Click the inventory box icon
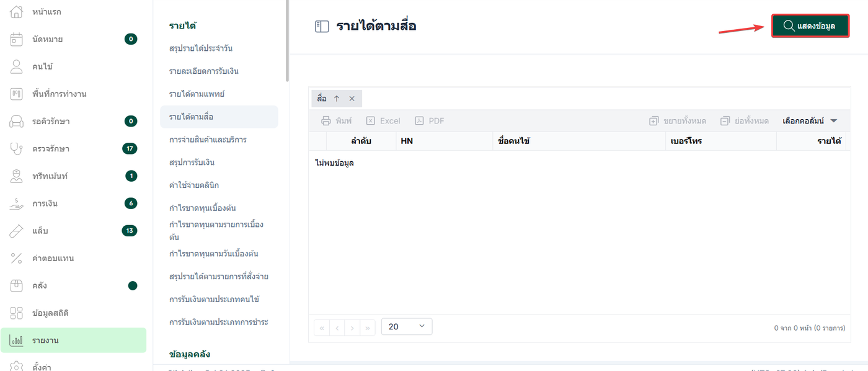Screen dimensions: 868x371 coord(17,285)
